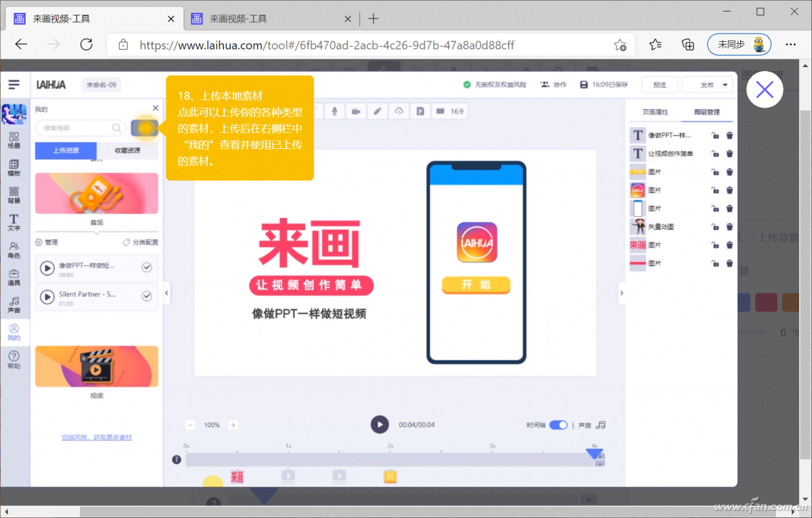Switch to the 收藏资源 tab

tap(128, 150)
